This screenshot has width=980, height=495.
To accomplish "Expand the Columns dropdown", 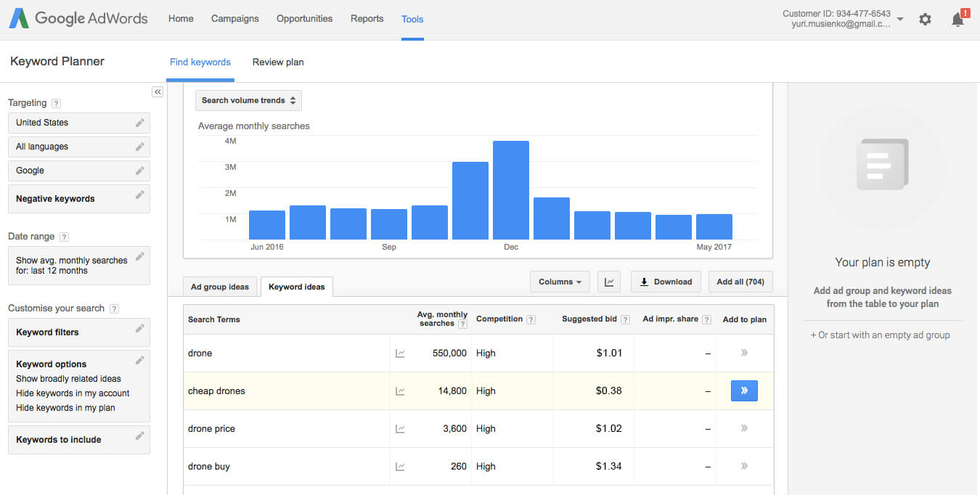I will coord(560,282).
